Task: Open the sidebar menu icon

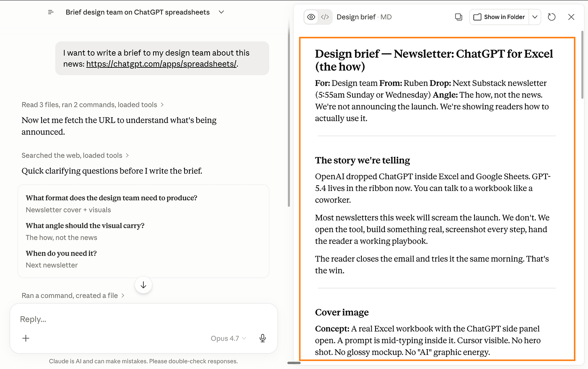Action: click(51, 12)
